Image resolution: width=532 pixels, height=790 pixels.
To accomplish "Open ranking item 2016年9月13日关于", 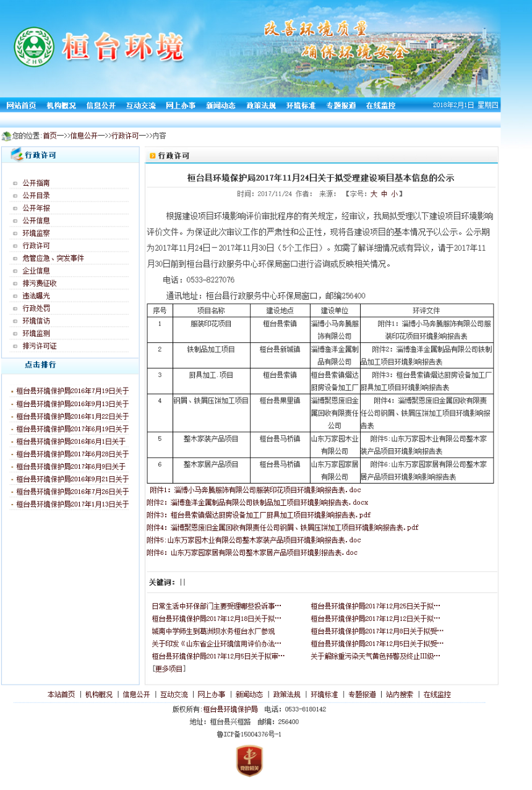I will pos(72,404).
